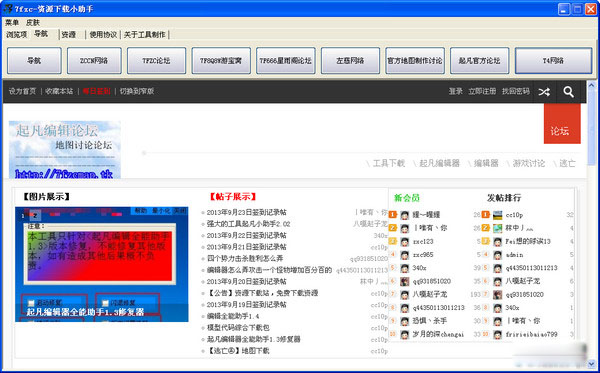Open post 编辑全能助手1.4
This screenshot has width=600, height=373.
(233, 316)
